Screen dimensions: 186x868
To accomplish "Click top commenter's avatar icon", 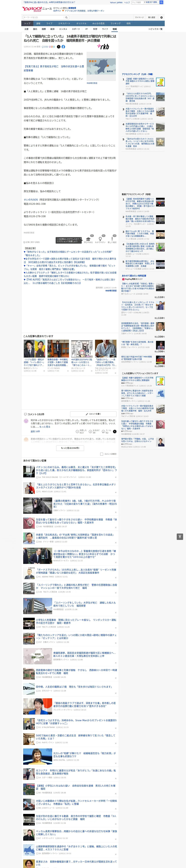I will coord(26,421).
